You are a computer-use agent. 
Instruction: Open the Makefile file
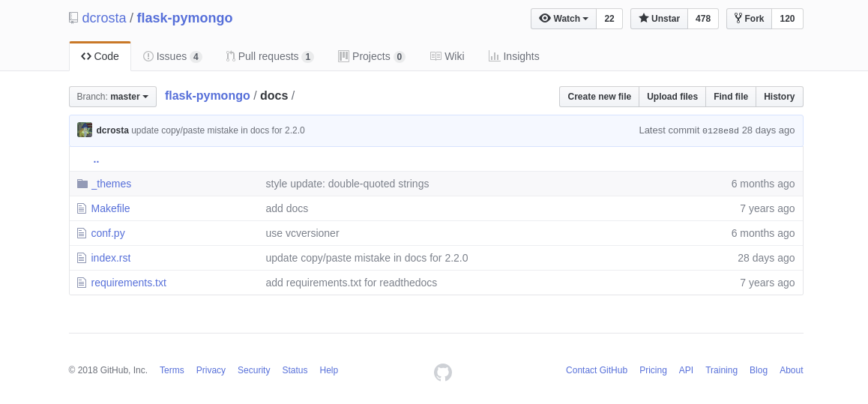pos(111,208)
